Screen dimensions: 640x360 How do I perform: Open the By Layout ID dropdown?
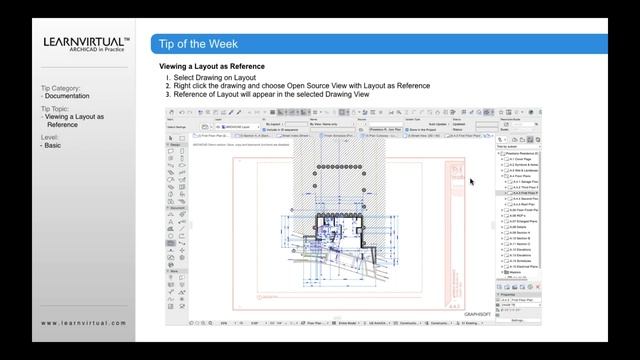[x=274, y=124]
